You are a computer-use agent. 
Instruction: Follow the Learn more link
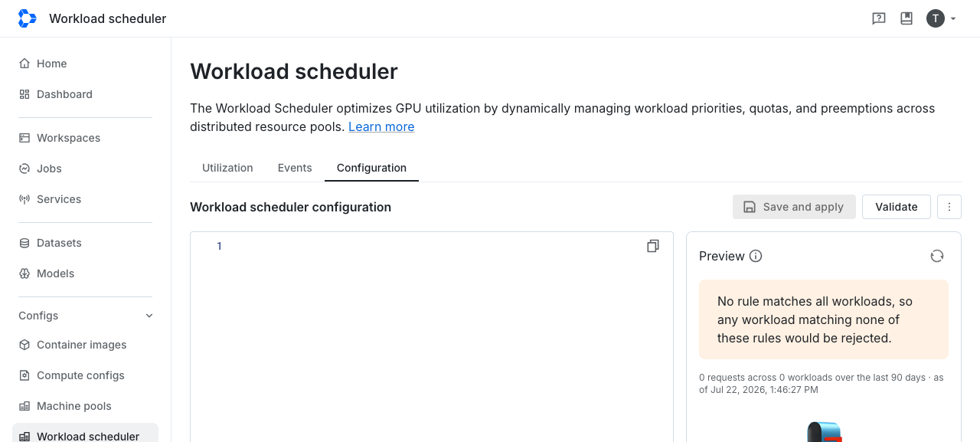pos(381,126)
